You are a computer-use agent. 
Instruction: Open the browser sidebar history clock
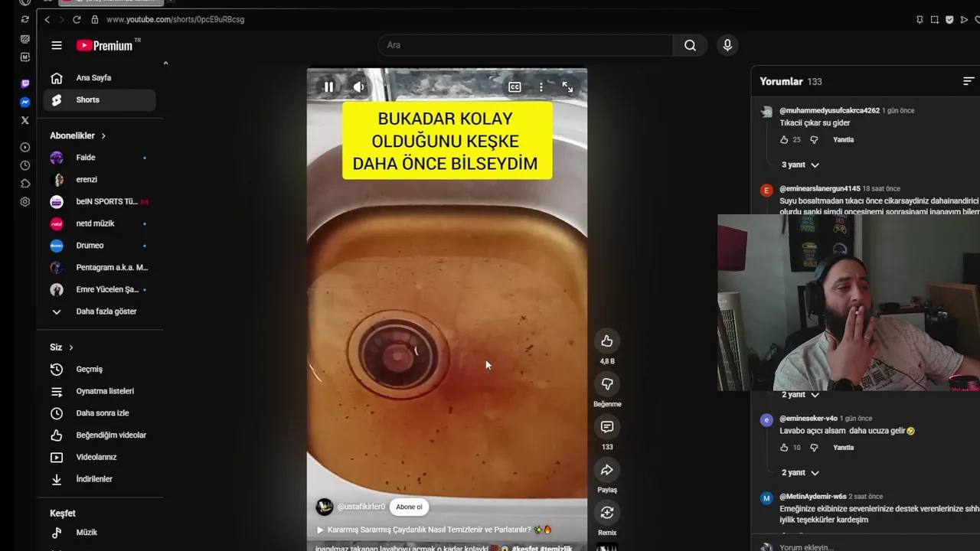(x=24, y=165)
